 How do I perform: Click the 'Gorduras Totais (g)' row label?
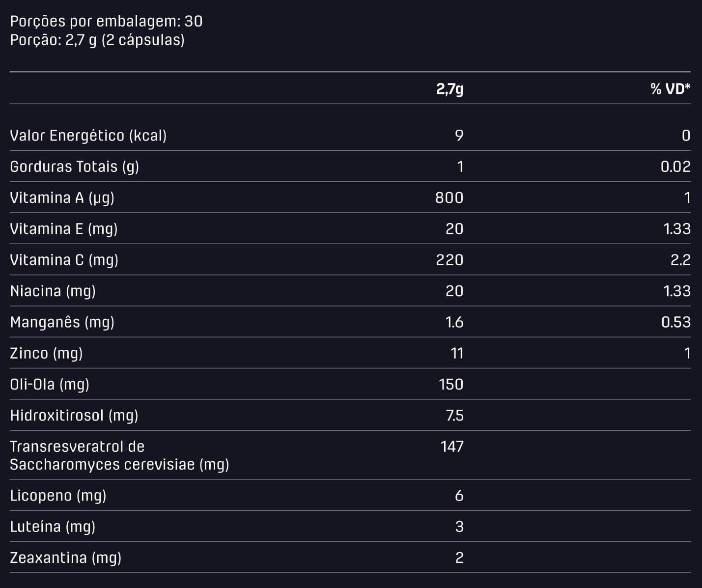pyautogui.click(x=75, y=167)
